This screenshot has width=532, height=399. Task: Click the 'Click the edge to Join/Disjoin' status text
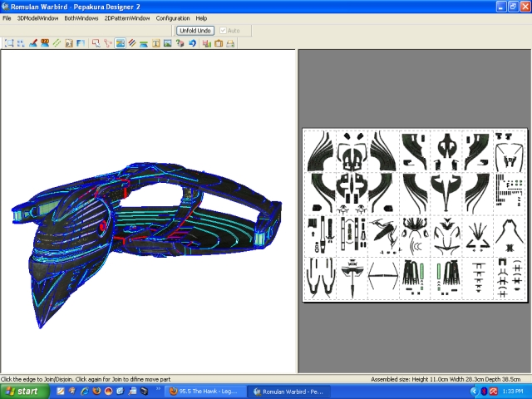coord(86,379)
